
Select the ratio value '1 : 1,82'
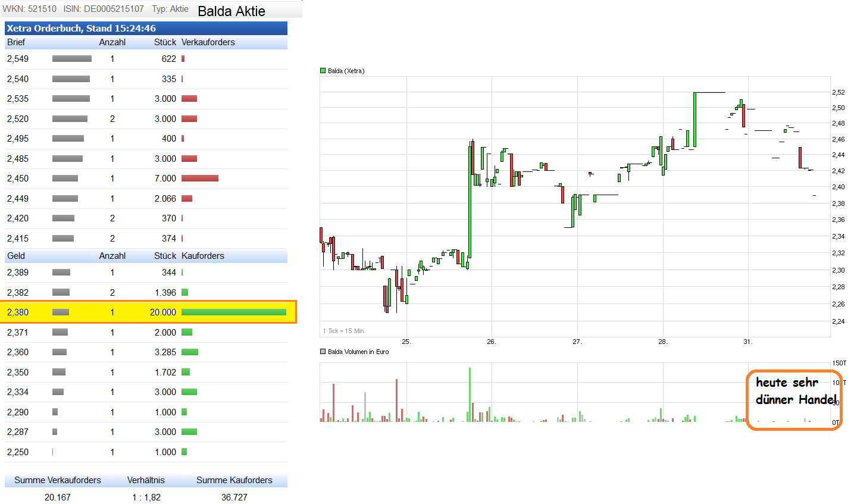pos(146,497)
